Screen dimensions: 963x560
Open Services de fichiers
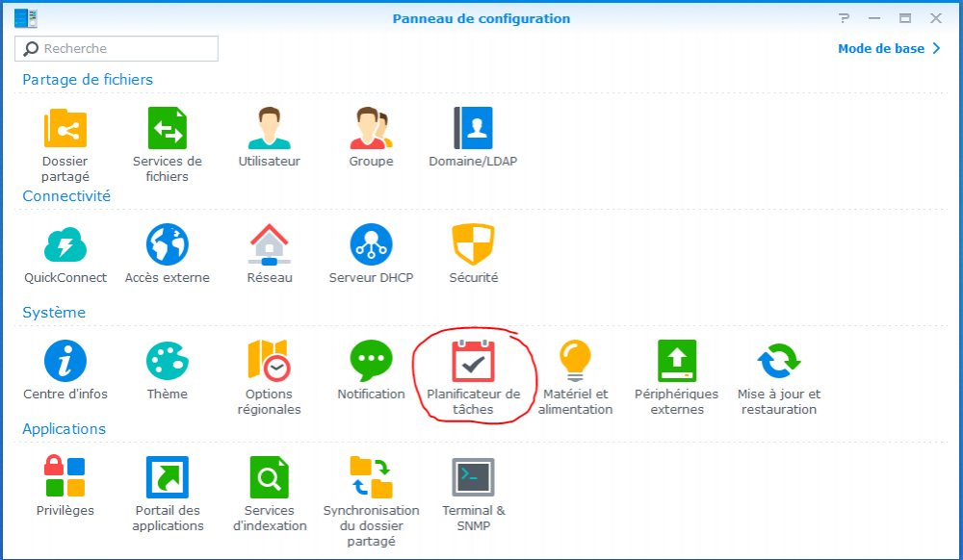pyautogui.click(x=167, y=129)
